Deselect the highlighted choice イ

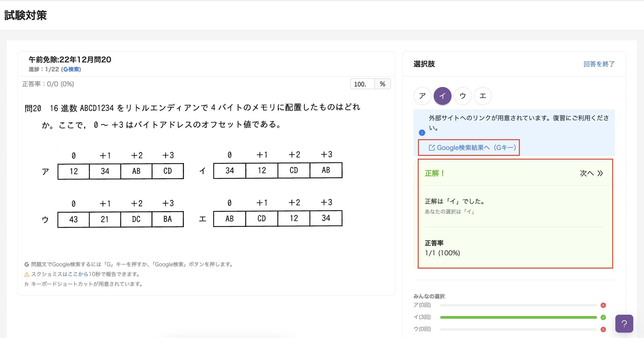coord(443,96)
